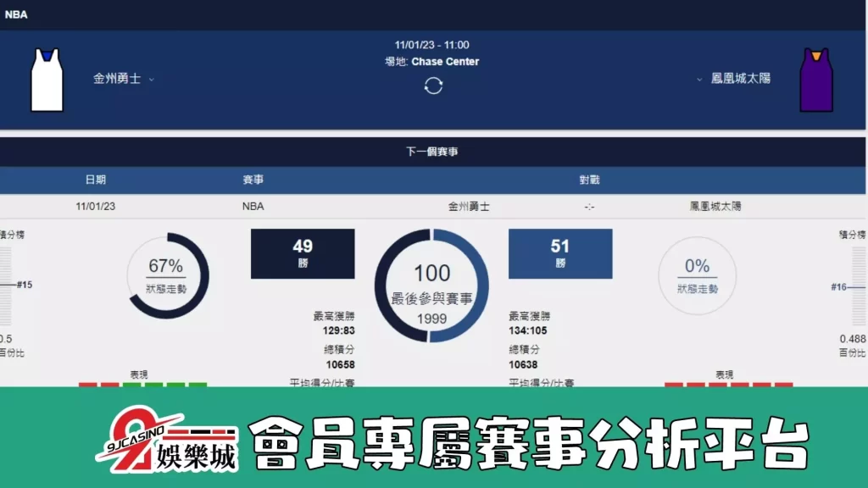Click the Golden State Warriors white jersey icon

tap(47, 80)
